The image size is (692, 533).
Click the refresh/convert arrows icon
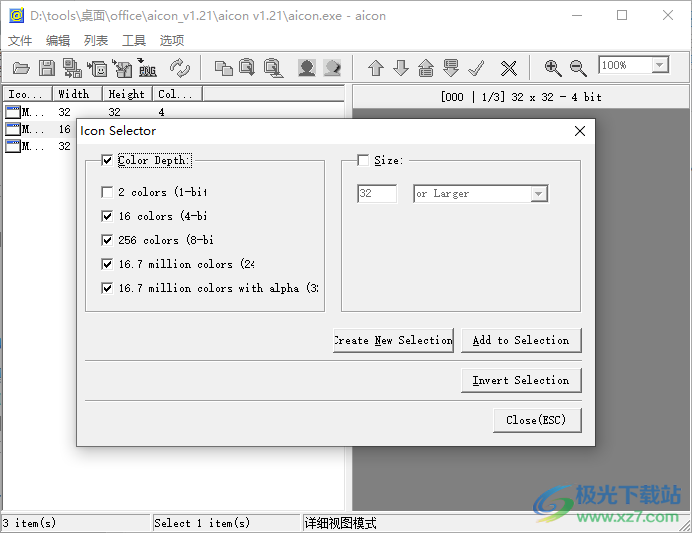click(180, 68)
